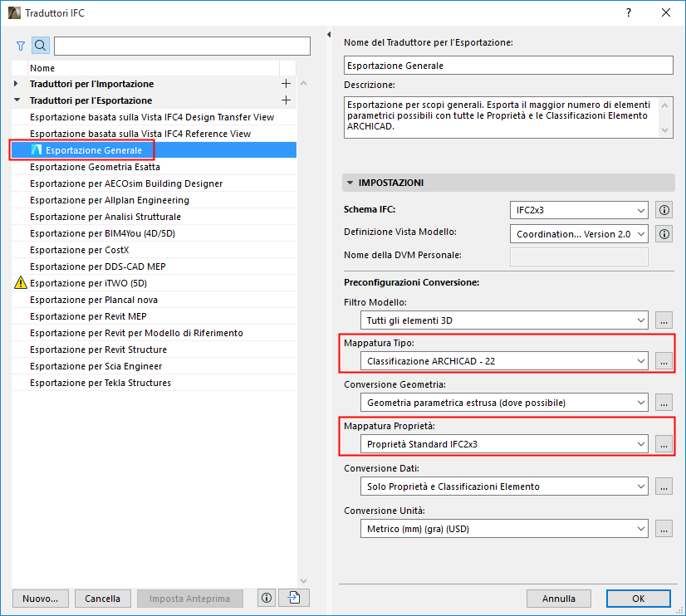Select Esportazione per Revit MEP

[x=154, y=316]
